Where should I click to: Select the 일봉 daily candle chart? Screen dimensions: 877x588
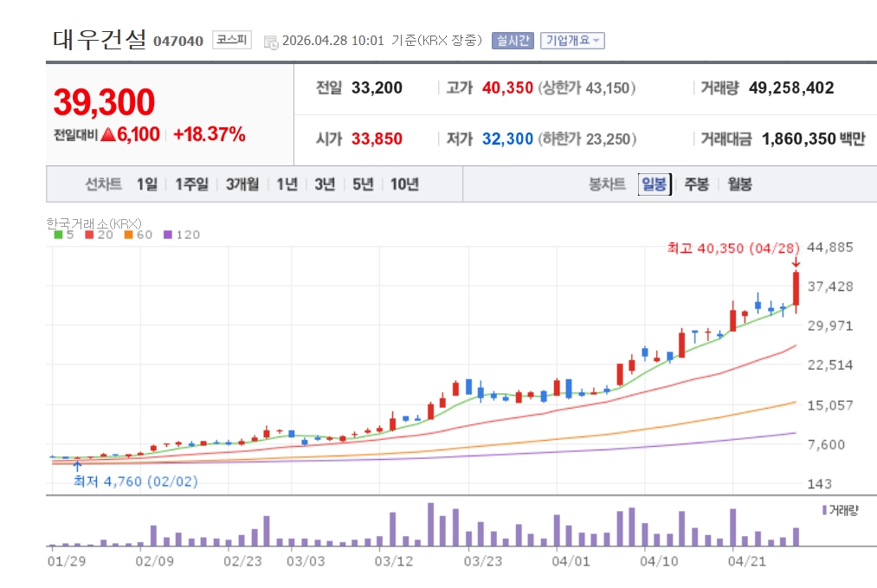(x=654, y=184)
